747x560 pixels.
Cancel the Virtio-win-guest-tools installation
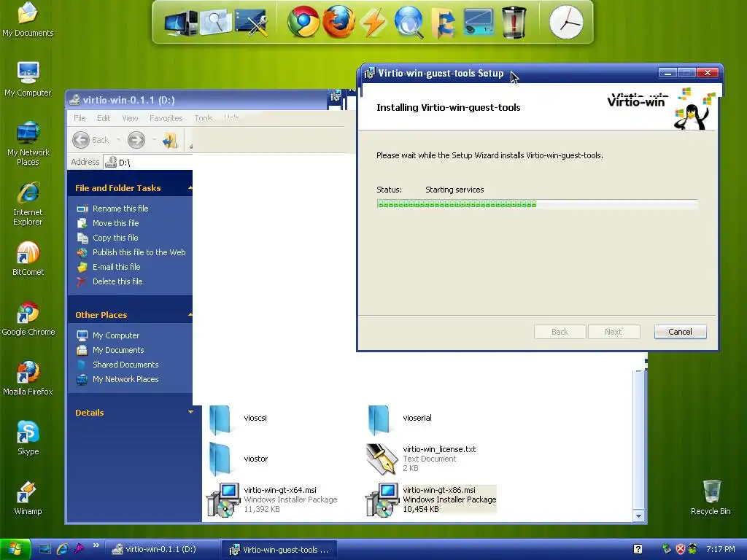tap(680, 332)
